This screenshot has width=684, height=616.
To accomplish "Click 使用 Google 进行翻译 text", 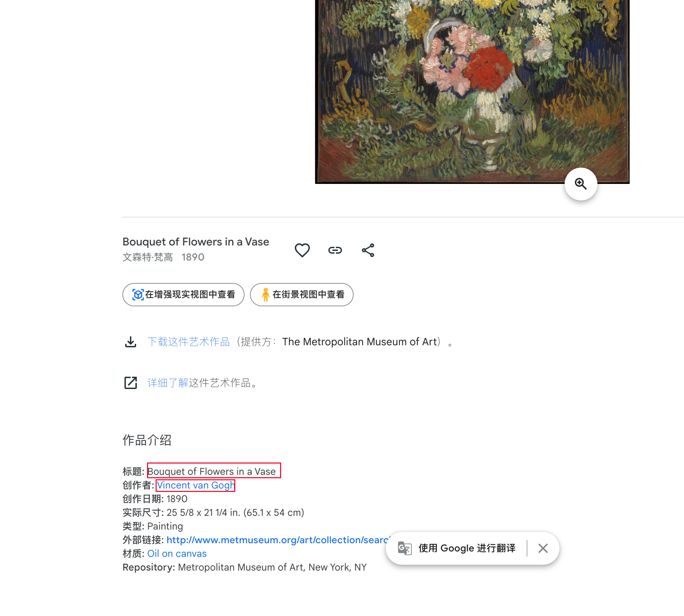I will point(467,548).
